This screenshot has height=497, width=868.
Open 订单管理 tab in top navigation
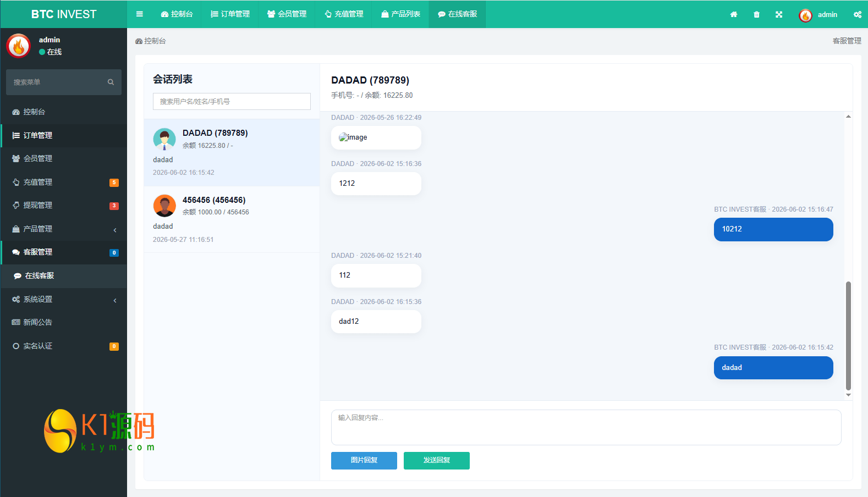click(x=230, y=14)
